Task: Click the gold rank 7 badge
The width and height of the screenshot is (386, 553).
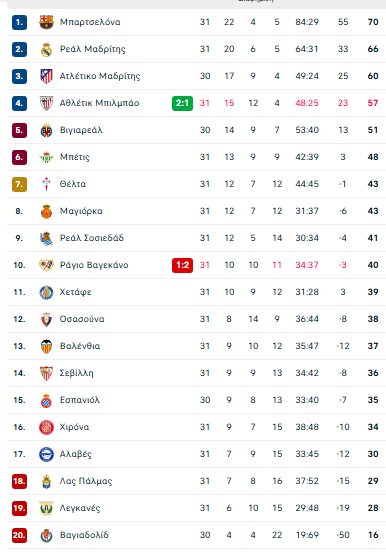Action: coord(19,184)
